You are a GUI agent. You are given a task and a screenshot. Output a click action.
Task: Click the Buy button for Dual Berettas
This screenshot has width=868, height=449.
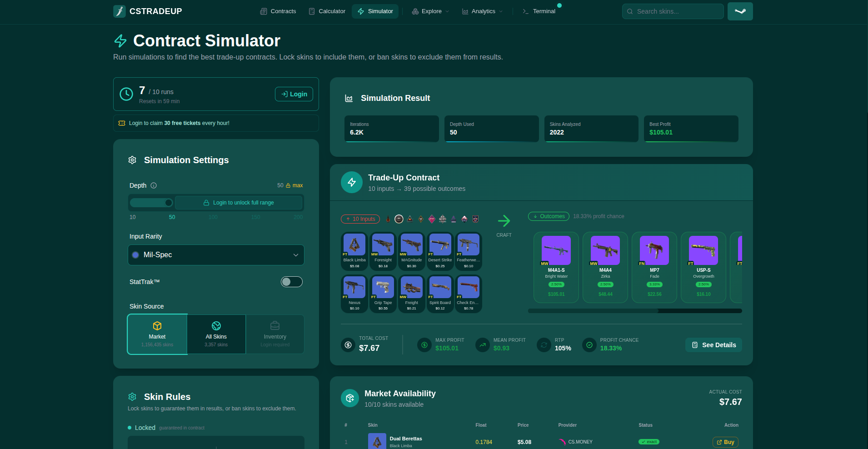coord(725,442)
